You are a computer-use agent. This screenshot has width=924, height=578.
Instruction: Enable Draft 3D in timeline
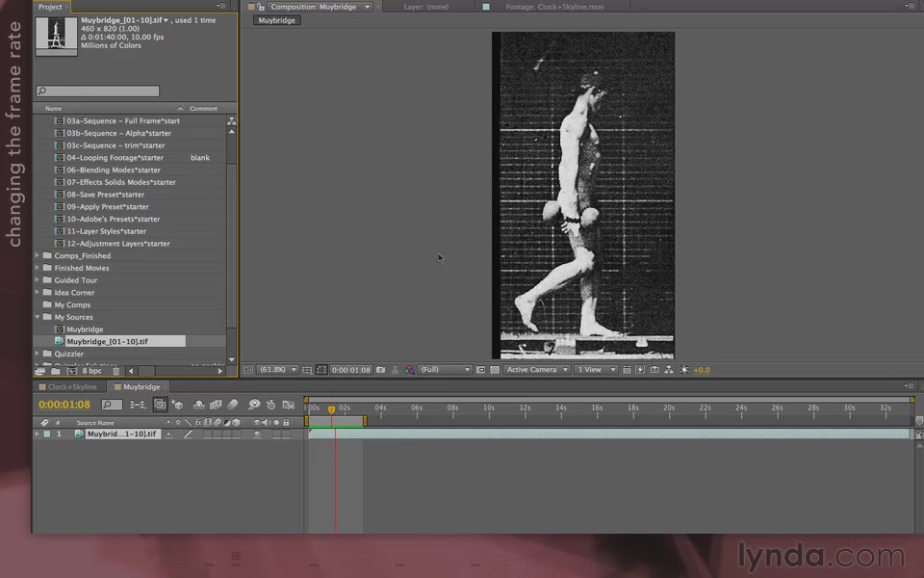click(178, 405)
